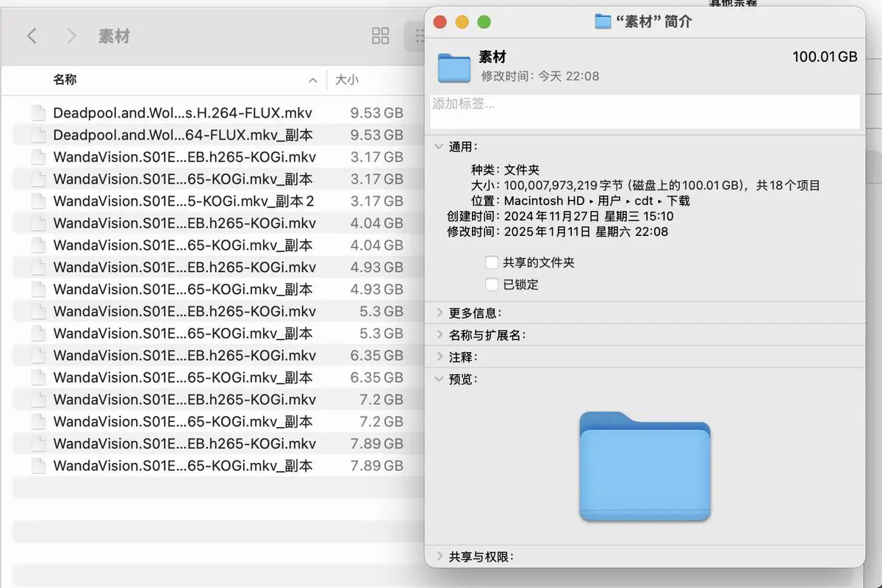
Task: Click file icon of 7.89 GB KOGi.mkv_副本
Action: click(38, 466)
